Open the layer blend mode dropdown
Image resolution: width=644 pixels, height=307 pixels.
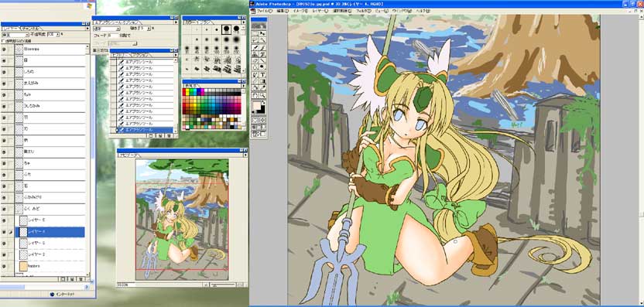[x=15, y=35]
